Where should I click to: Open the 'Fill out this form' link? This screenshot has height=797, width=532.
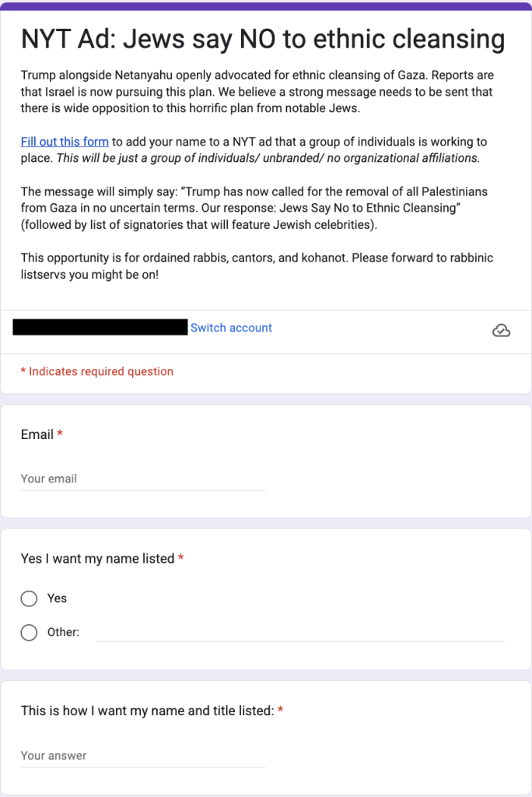coord(65,142)
